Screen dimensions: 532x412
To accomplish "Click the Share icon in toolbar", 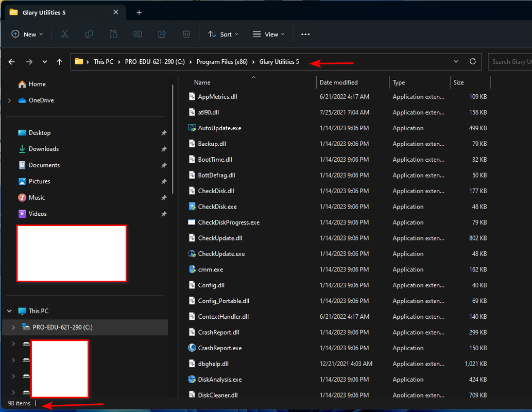I will (x=162, y=35).
